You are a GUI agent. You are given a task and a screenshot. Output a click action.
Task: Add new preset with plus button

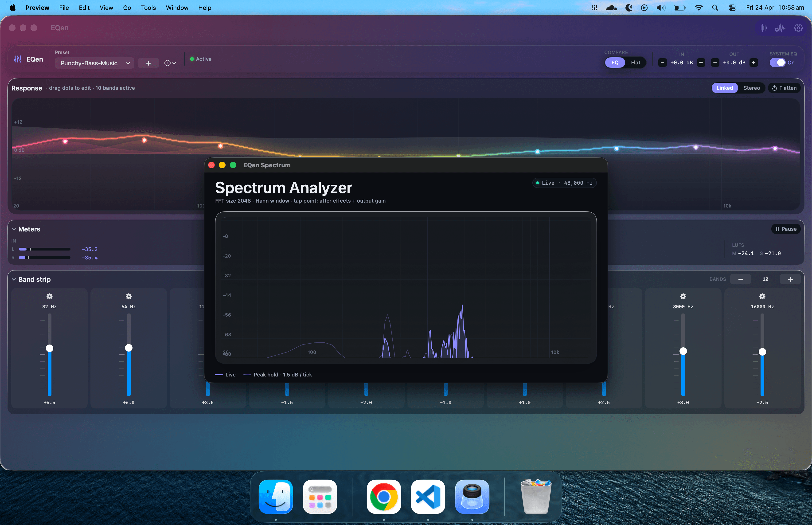(x=148, y=63)
